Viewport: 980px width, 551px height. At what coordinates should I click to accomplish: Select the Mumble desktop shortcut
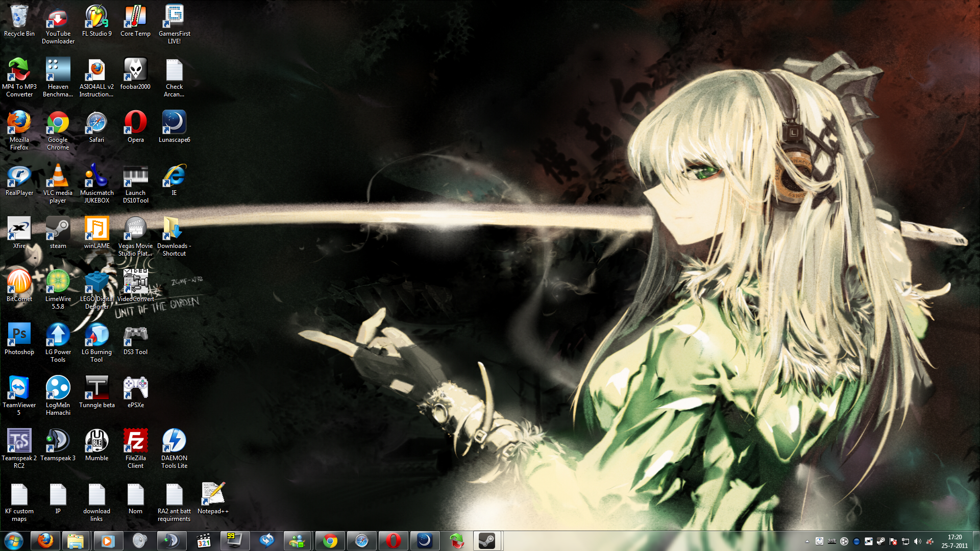[97, 446]
